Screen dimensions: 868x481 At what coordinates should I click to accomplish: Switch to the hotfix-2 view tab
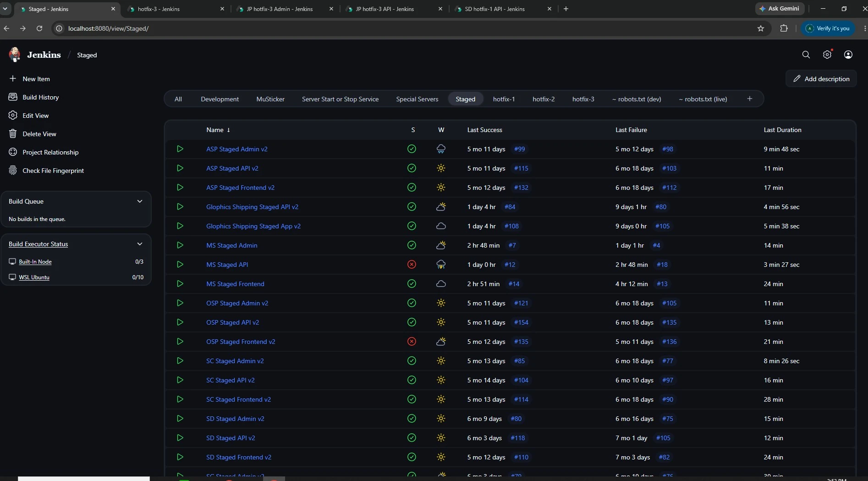click(x=544, y=99)
